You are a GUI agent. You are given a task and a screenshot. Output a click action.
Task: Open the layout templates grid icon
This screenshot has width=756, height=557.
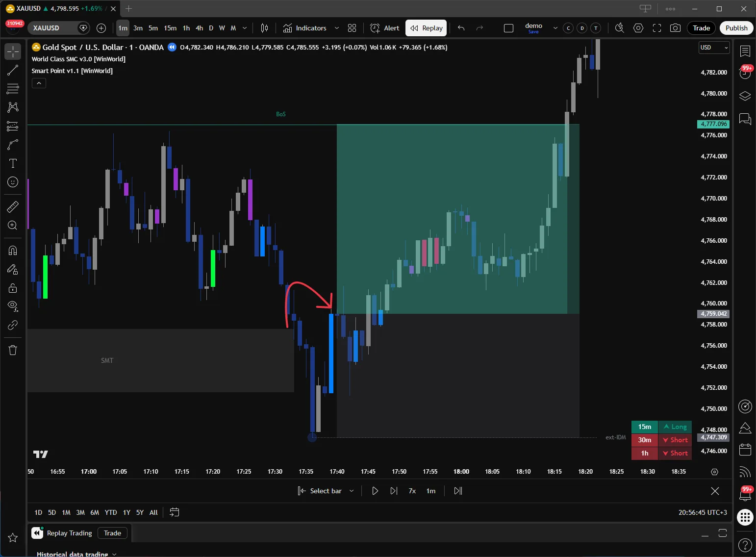pyautogui.click(x=352, y=28)
